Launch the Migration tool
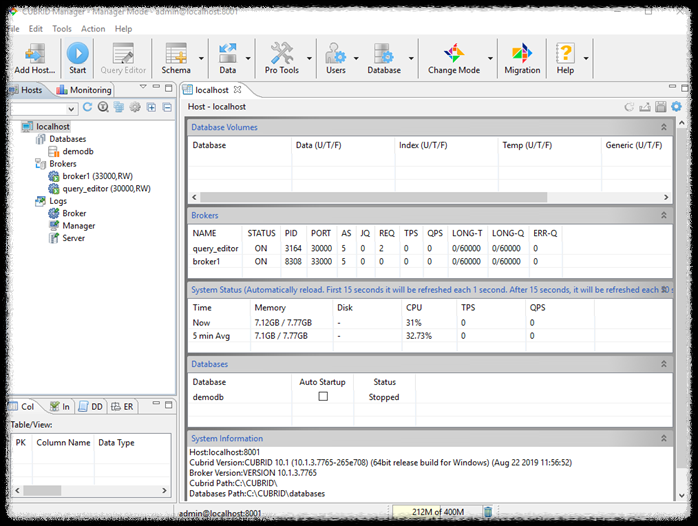698x526 pixels. coord(522,58)
